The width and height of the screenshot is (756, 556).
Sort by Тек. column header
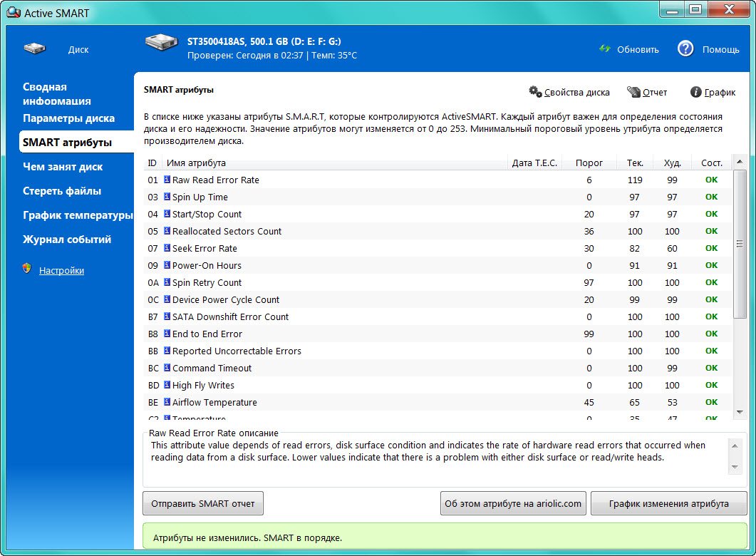[634, 163]
